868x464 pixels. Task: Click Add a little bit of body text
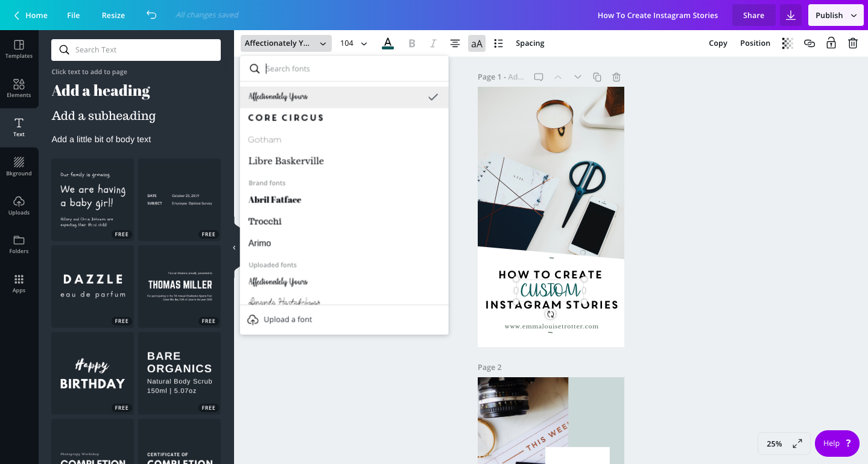click(101, 139)
